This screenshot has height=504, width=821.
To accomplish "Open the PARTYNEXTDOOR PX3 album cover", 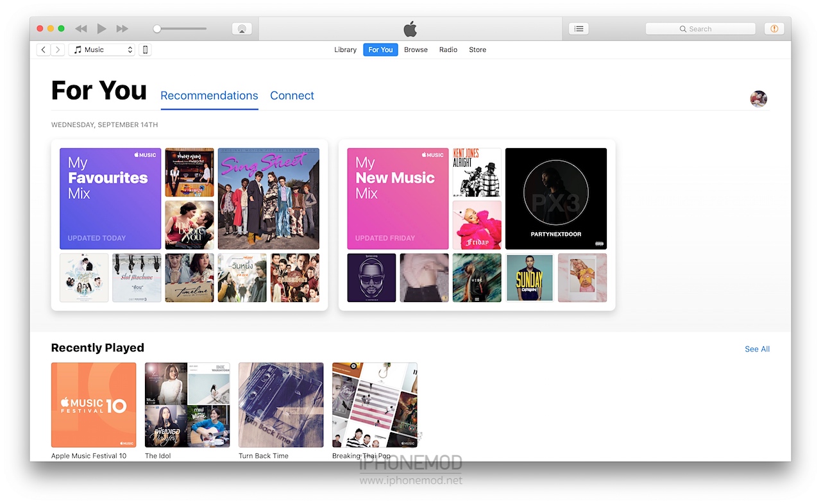I will (556, 199).
